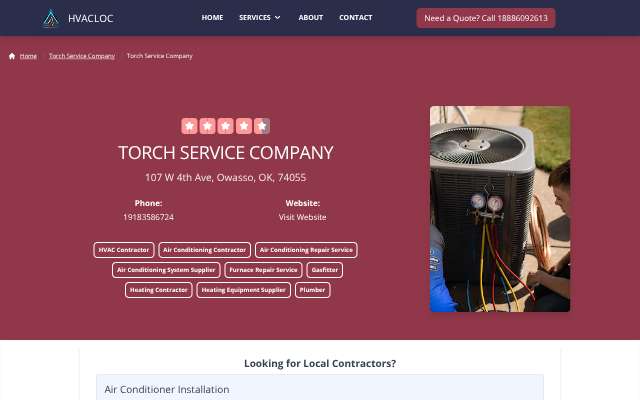
Task: Click the Phone: label
Action: 149,203
